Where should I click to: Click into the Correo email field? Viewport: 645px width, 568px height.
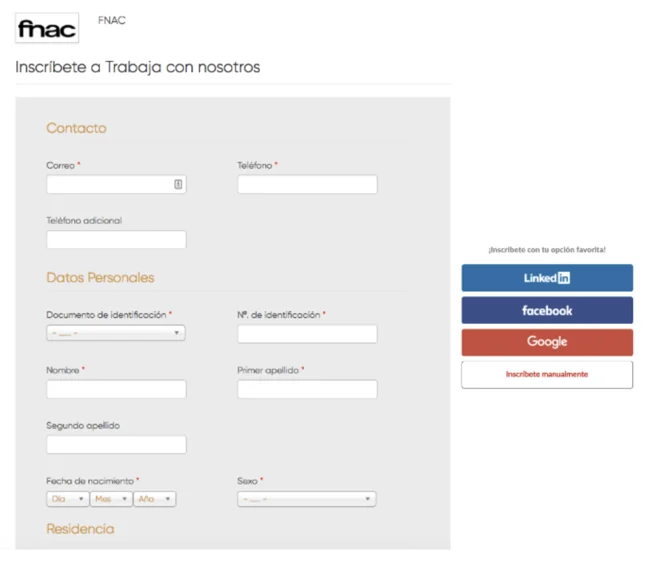point(116,184)
